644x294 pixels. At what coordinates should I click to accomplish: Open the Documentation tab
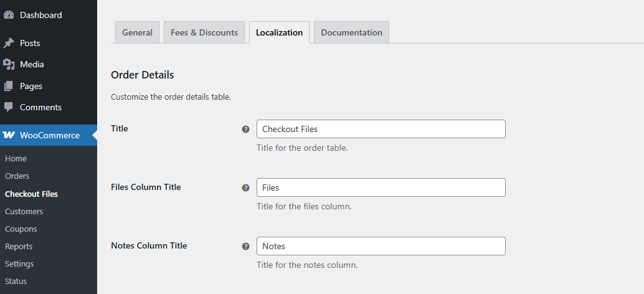pyautogui.click(x=351, y=32)
